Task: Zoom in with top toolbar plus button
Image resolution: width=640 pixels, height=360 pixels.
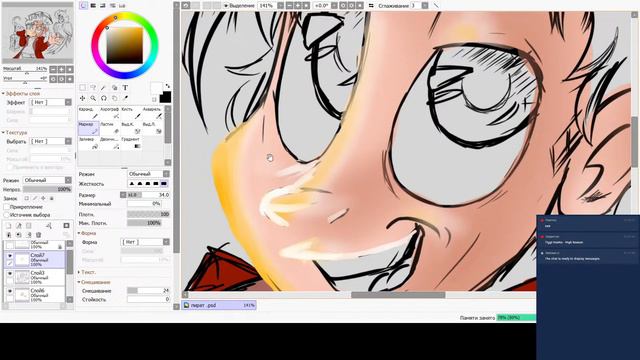Action: coord(298,6)
